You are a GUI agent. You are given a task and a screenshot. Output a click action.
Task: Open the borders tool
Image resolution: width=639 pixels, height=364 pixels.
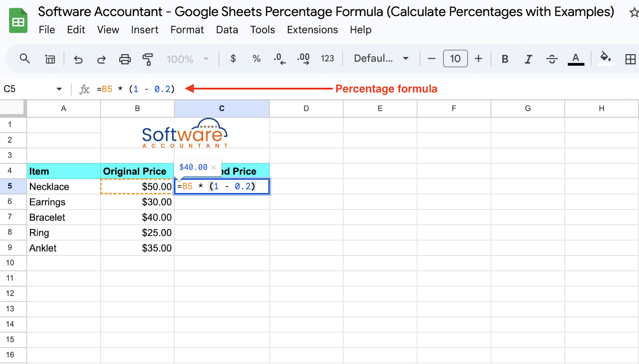tap(630, 59)
